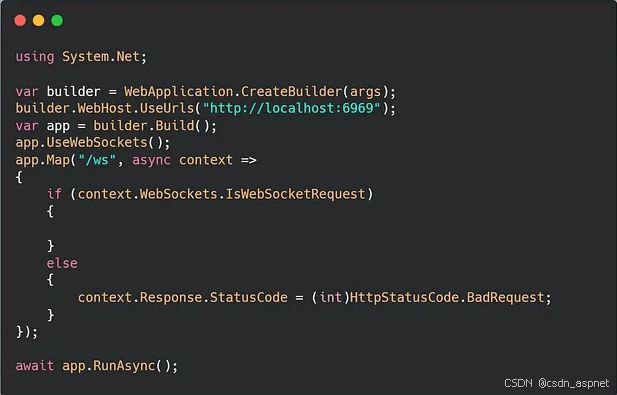This screenshot has width=617, height=395.
Task: Click the 'http://localhost:6969' string
Action: click(291, 108)
